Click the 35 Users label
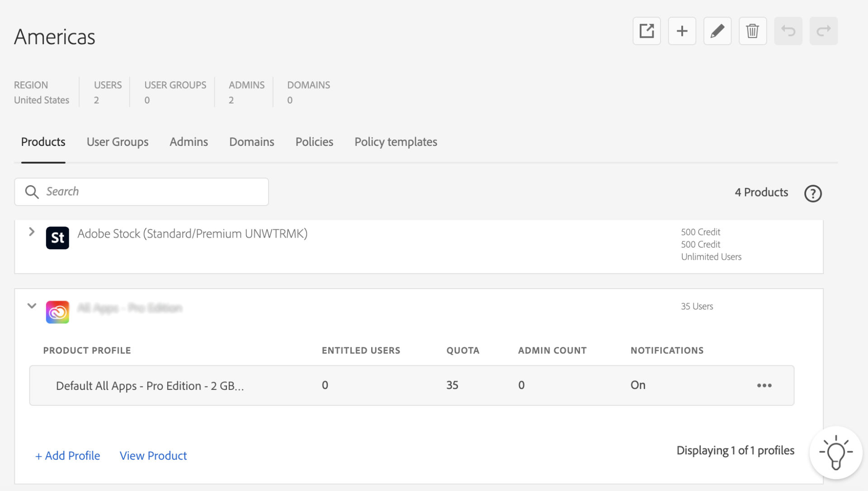The image size is (868, 491). point(697,306)
